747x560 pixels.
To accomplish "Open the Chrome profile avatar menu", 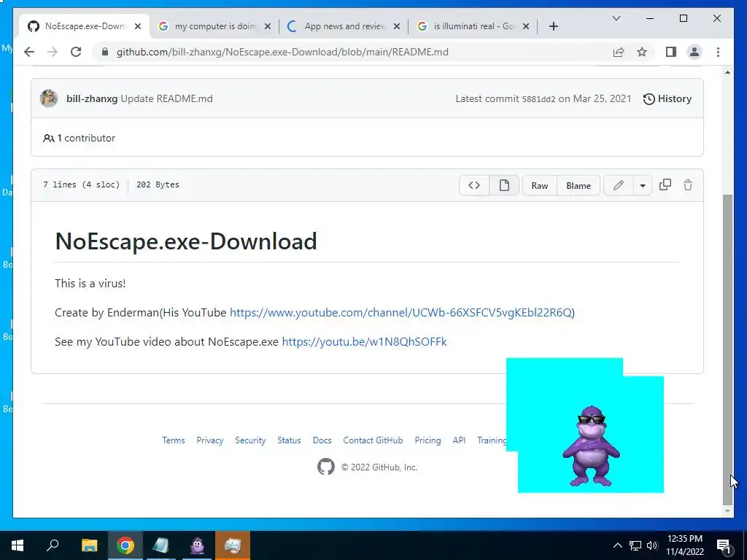I will pos(694,52).
